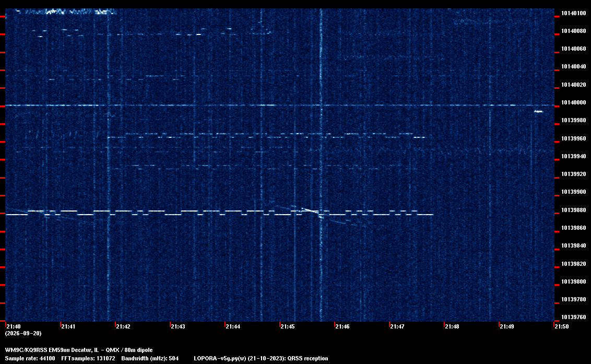
Task: Click the 10139880 frequency label
Action: click(x=574, y=210)
